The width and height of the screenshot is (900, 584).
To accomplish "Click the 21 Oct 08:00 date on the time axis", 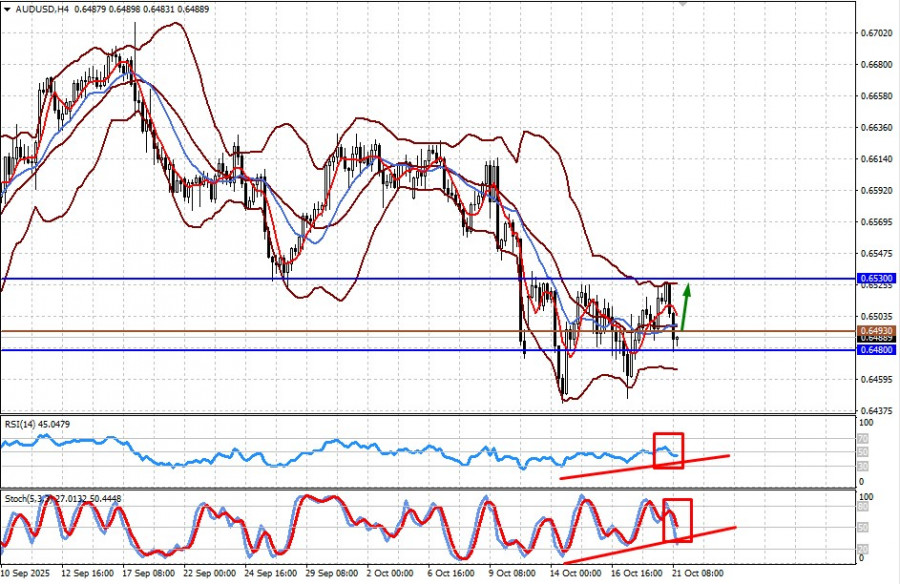I will click(698, 575).
